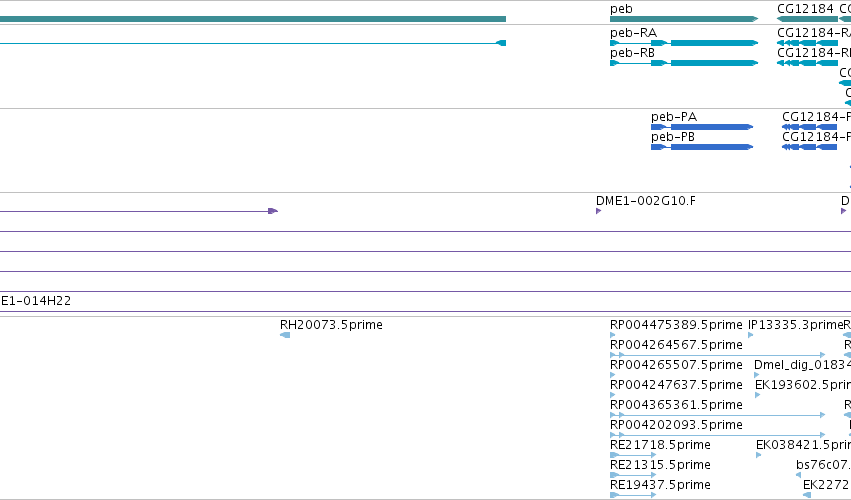Select the RP004264567.5prime spliced EST line
Image resolution: width=851 pixels, height=500 pixels.
point(717,355)
